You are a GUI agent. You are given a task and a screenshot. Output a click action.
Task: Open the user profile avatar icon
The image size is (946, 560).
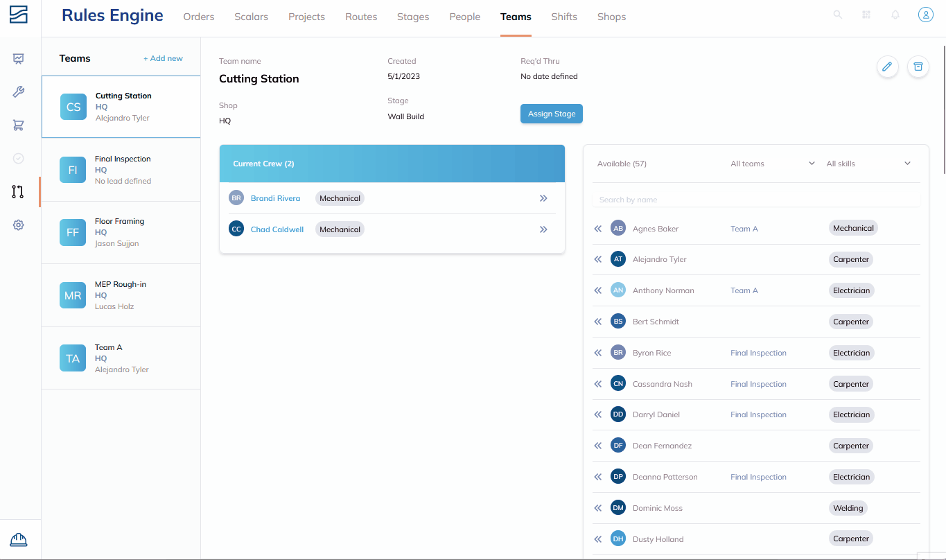[x=926, y=15]
